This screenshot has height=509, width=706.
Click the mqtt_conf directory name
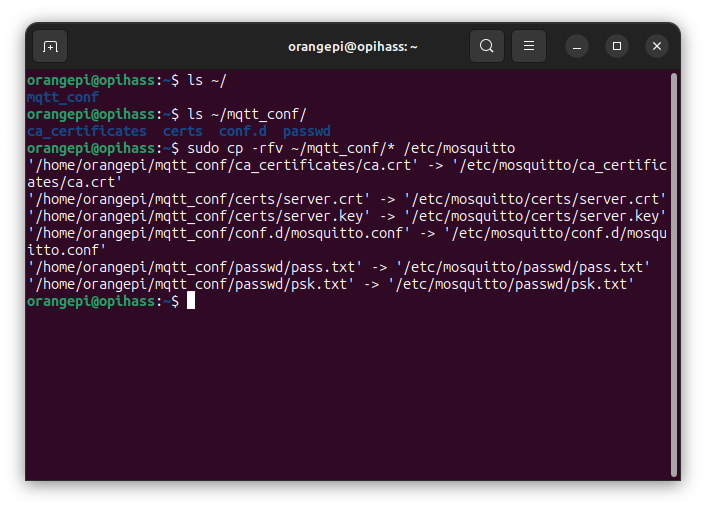[x=63, y=97]
